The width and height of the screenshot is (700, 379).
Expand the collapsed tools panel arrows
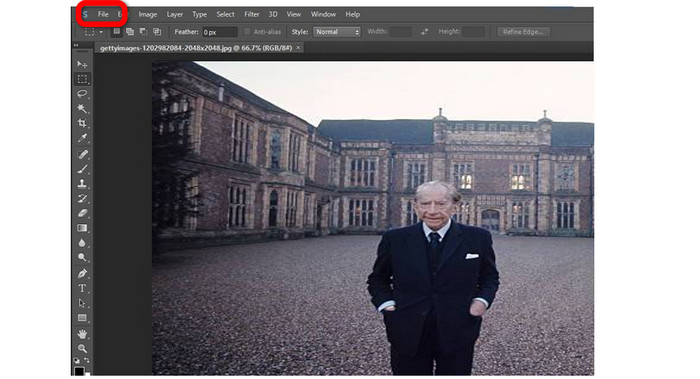76,45
